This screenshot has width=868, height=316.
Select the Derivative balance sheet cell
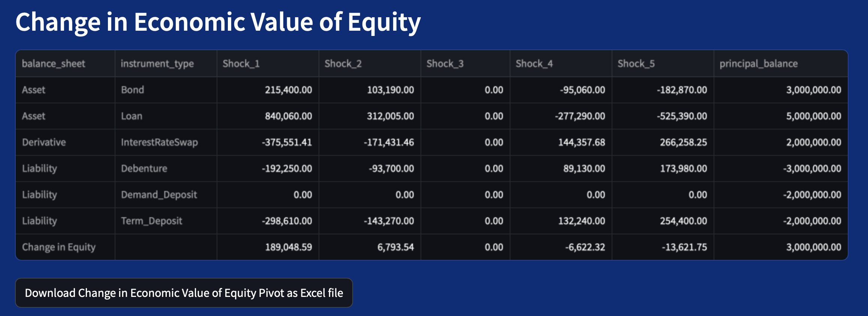click(44, 142)
